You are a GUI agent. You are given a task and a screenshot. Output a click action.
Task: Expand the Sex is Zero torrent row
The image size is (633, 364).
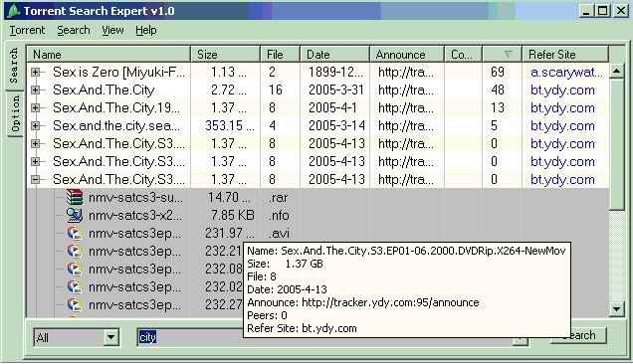pyautogui.click(x=36, y=73)
